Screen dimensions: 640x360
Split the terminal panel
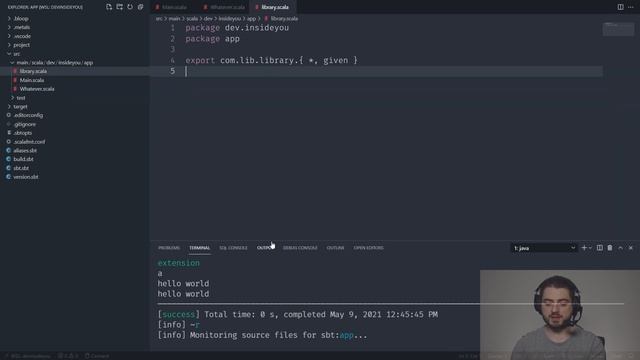(600, 248)
